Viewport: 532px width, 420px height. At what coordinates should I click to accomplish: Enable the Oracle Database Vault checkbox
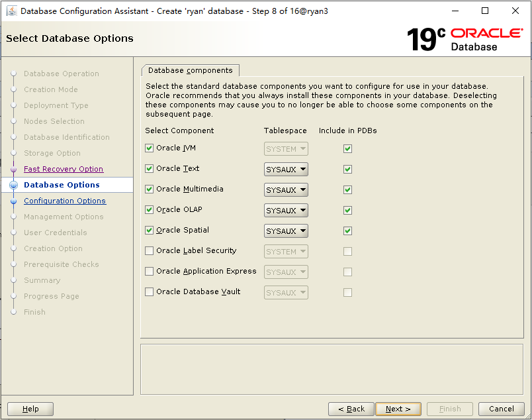tap(149, 292)
